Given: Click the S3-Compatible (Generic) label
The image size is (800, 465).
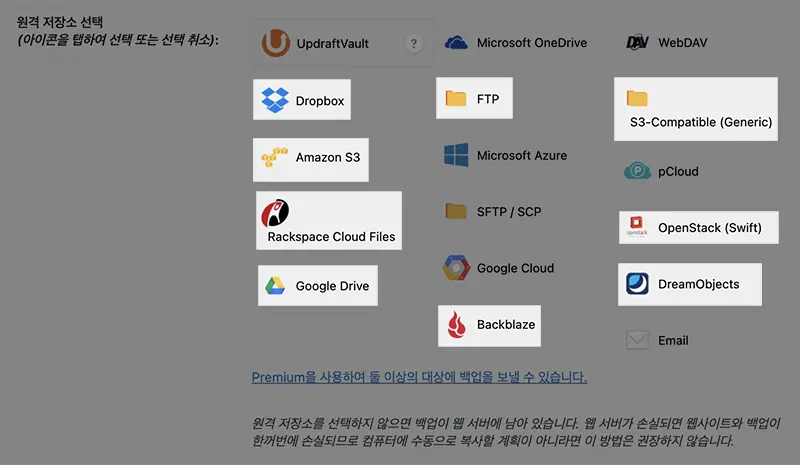Looking at the screenshot, I should click(701, 123).
